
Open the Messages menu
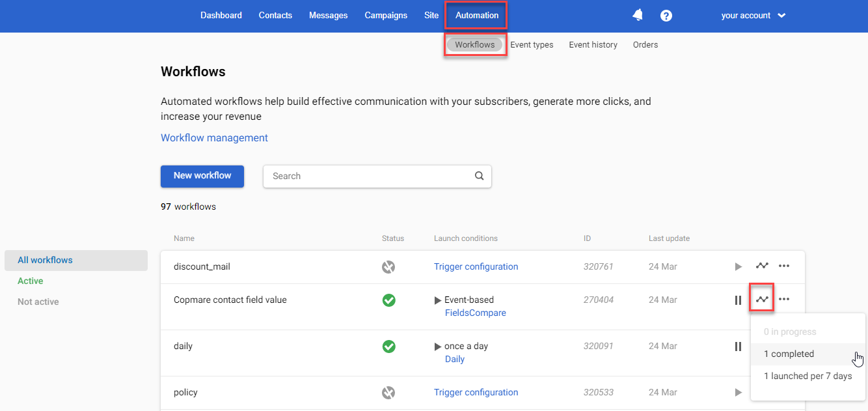click(328, 16)
